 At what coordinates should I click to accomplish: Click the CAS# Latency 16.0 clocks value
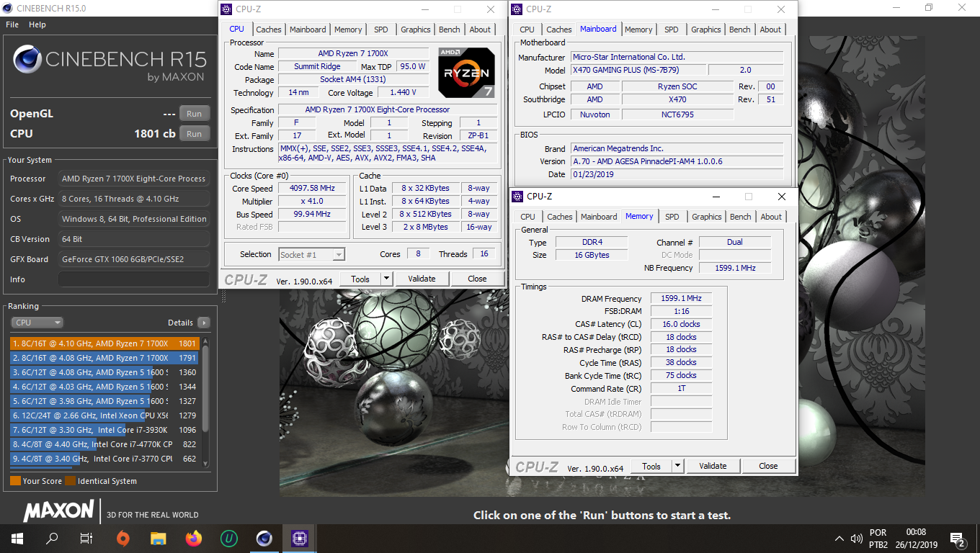click(x=681, y=324)
